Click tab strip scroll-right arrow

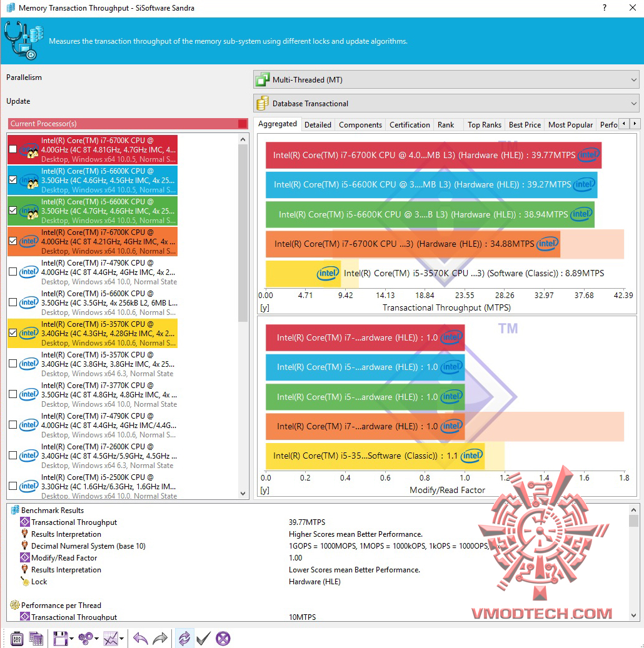(635, 124)
